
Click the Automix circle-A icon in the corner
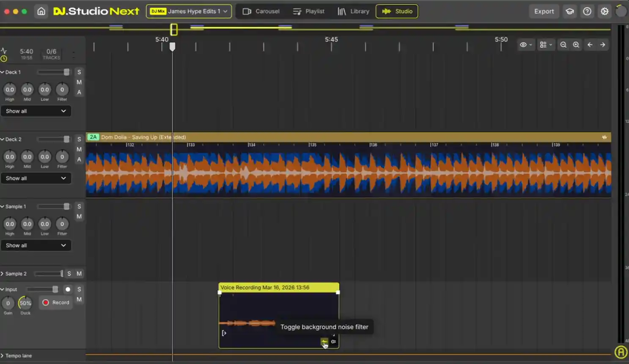621,352
